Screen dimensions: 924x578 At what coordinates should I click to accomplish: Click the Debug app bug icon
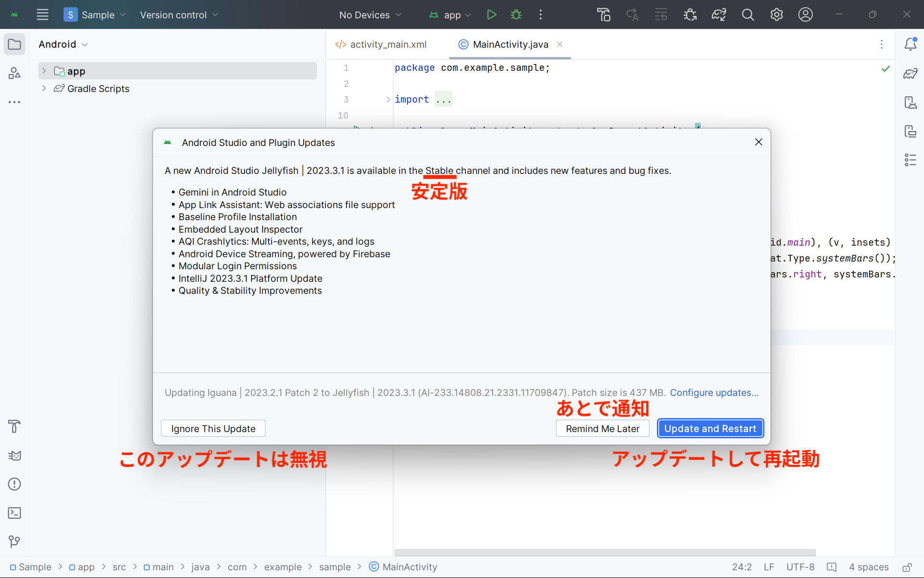(x=516, y=14)
